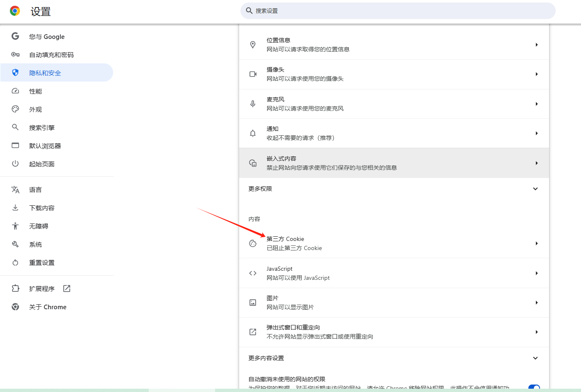Click the cookie icon
This screenshot has height=392, width=581.
[253, 243]
